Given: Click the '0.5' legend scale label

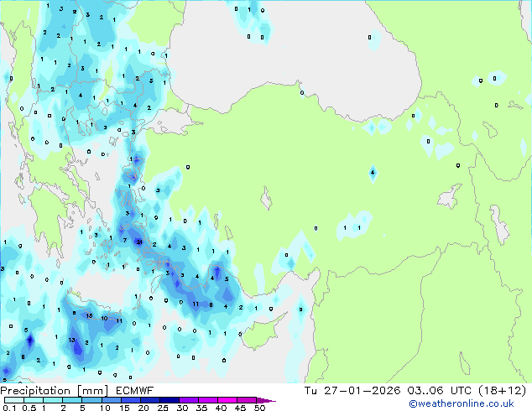Looking at the screenshot, I should [x=29, y=408].
